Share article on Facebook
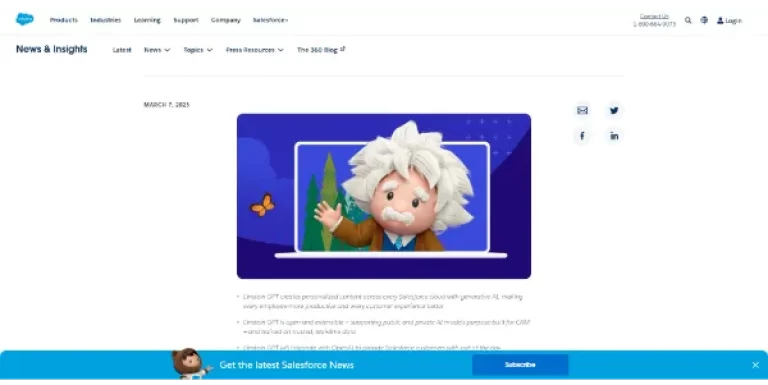The height and width of the screenshot is (385, 768). point(582,136)
